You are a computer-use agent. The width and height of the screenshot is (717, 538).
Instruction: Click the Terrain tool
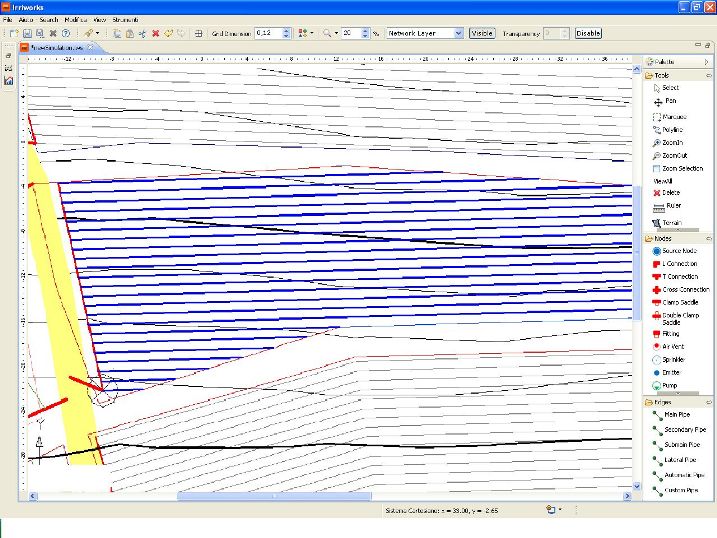click(x=671, y=222)
